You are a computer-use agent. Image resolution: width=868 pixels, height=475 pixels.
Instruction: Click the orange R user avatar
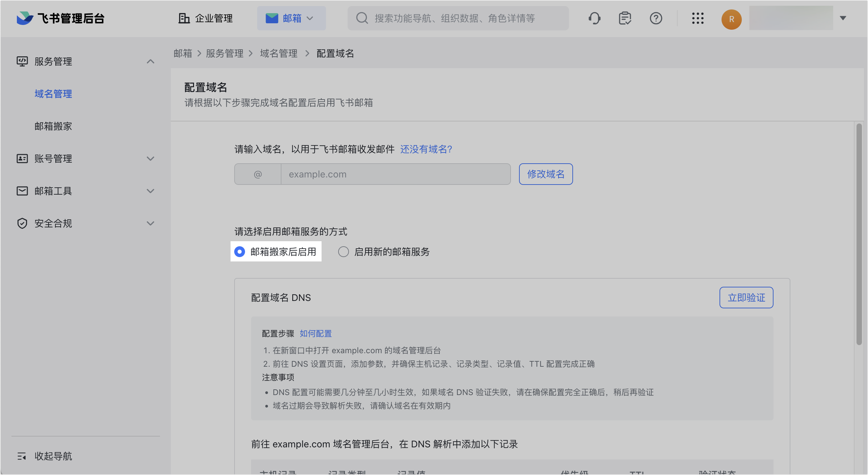(x=731, y=19)
